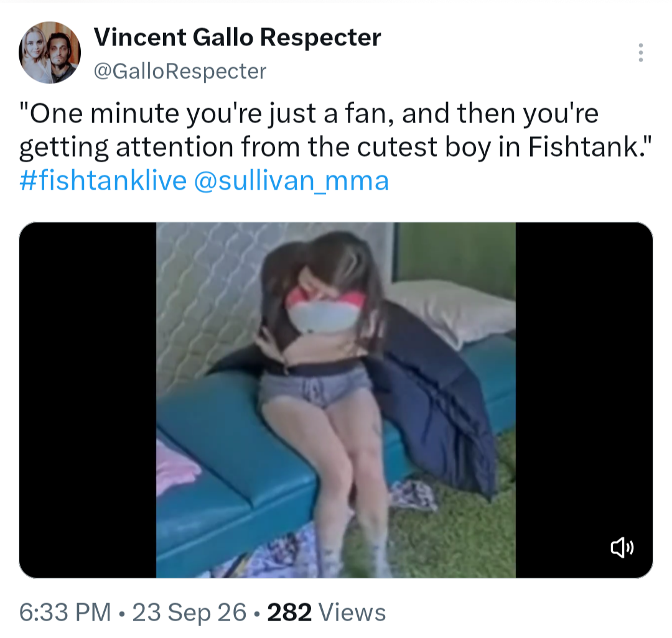Select the quoted tweet text's first line

309,113
